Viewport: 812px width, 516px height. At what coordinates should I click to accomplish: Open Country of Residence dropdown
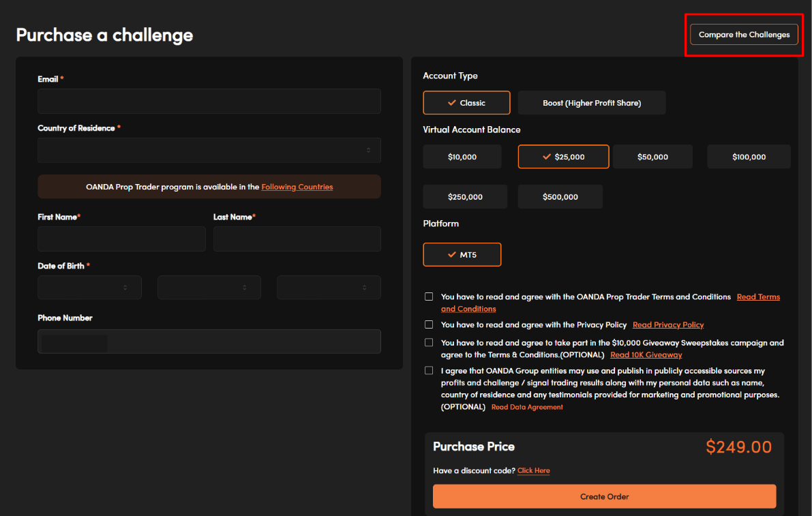[209, 150]
